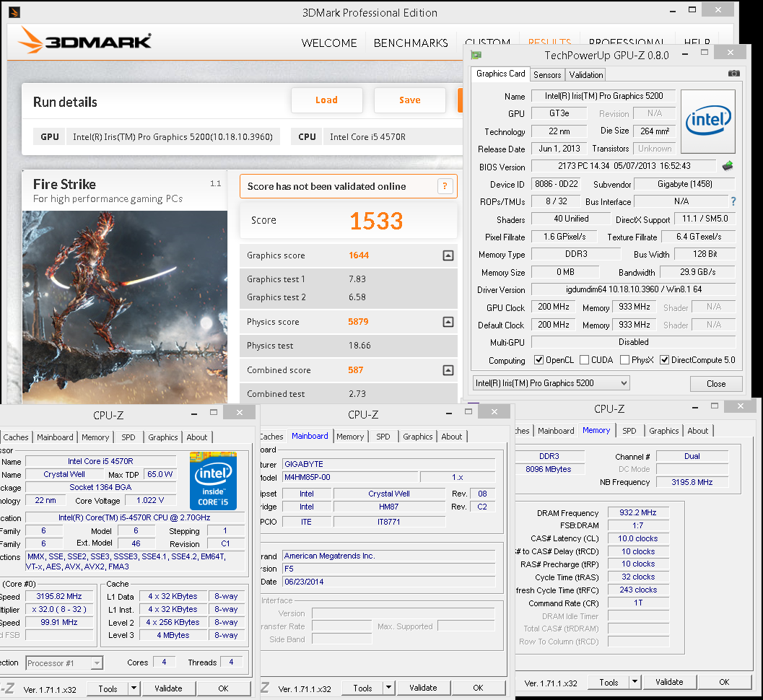The width and height of the screenshot is (763, 700).
Task: Click the Max TDP 65.0 W value
Action: point(160,474)
